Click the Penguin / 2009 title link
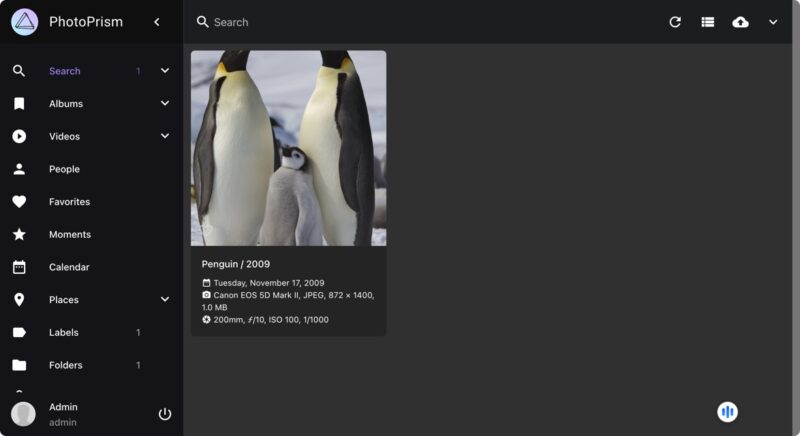Image resolution: width=800 pixels, height=436 pixels. 236,264
